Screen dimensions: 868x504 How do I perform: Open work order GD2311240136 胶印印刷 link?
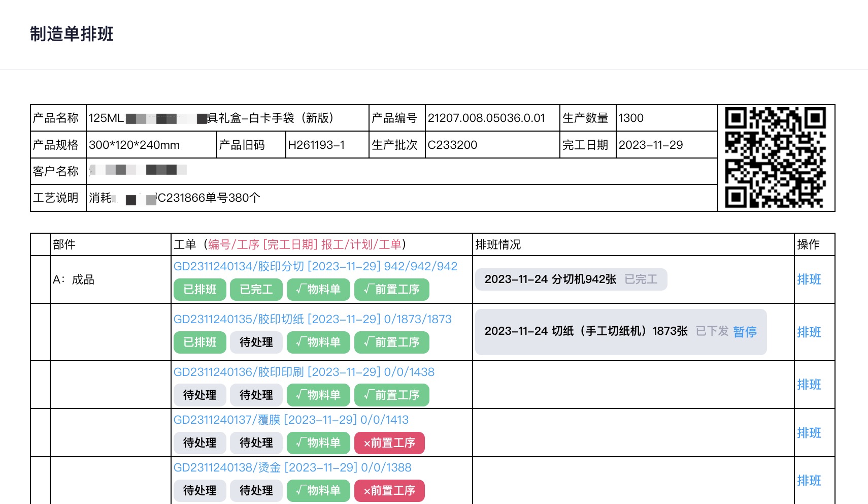[x=304, y=372]
